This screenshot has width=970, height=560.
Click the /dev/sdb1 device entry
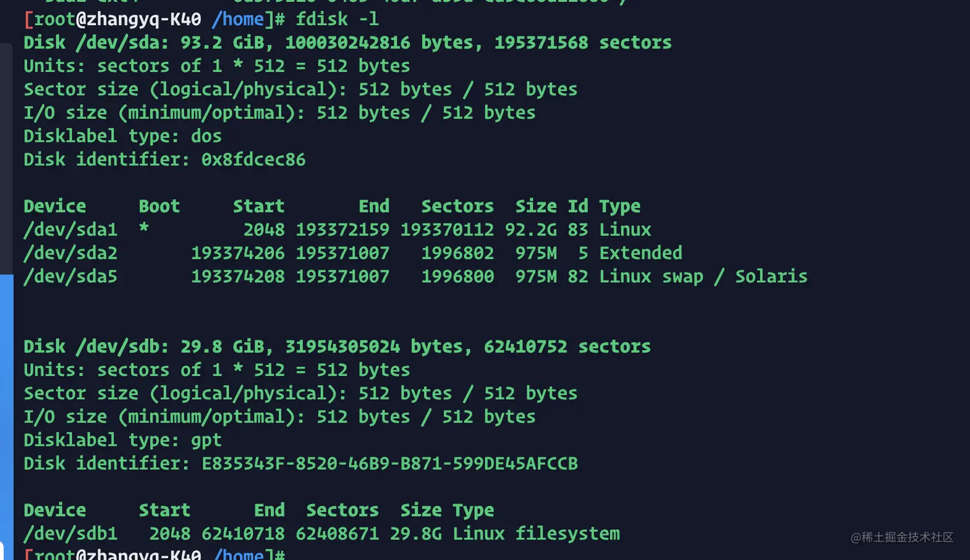[x=70, y=534]
